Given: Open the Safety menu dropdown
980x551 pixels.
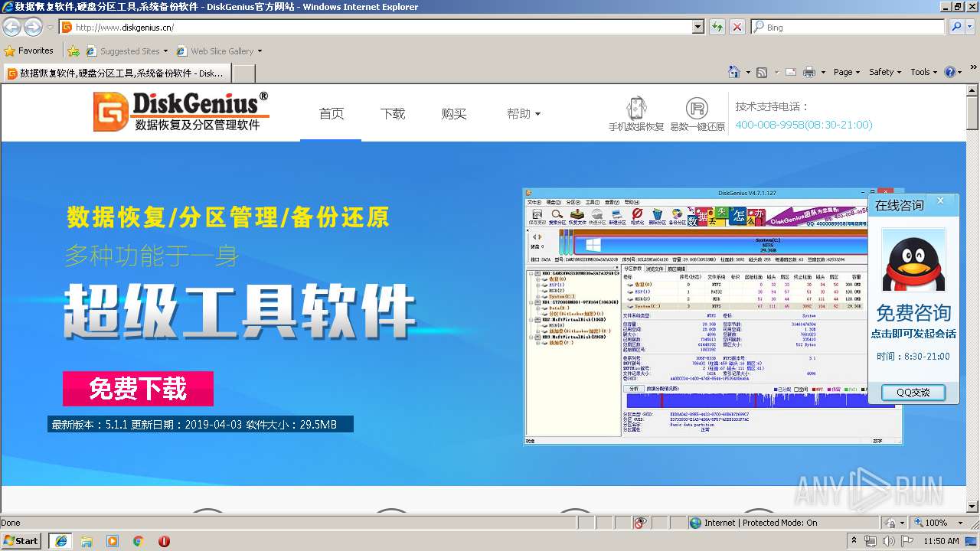Looking at the screenshot, I should click(885, 72).
